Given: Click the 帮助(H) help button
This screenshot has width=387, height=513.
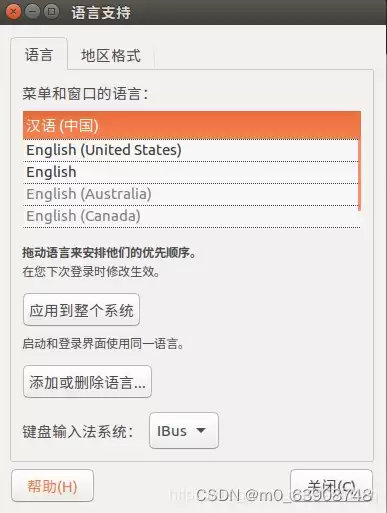Looking at the screenshot, I should 52,486.
